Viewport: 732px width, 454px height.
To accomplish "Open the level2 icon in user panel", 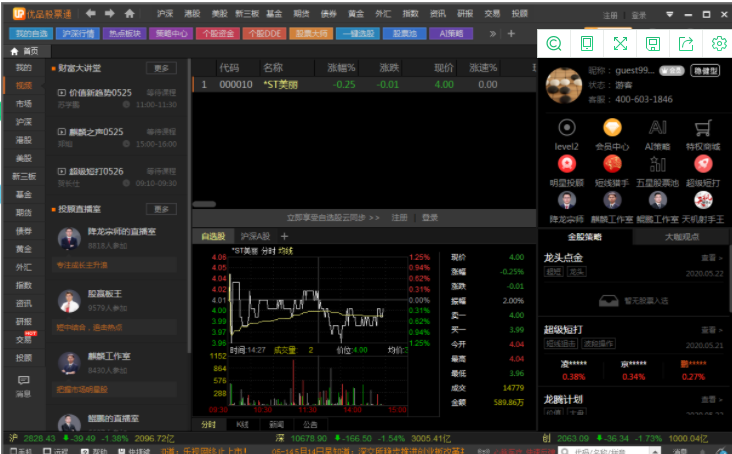I will tap(567, 128).
